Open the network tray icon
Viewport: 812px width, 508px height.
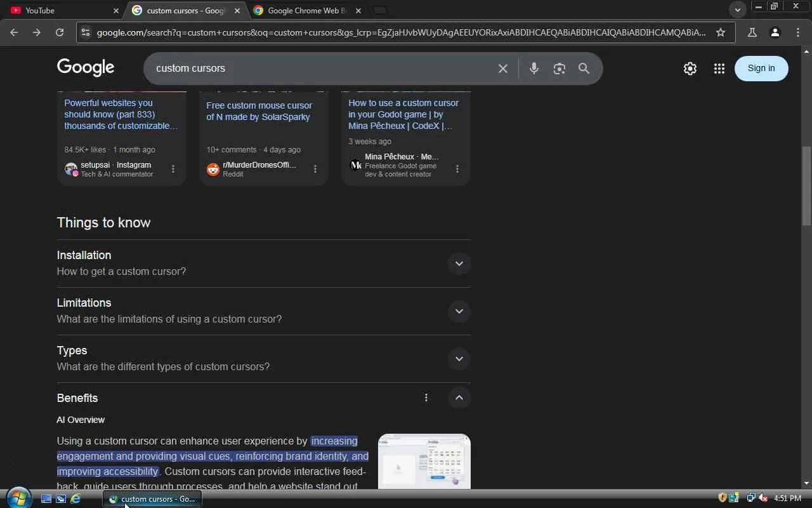click(751, 498)
